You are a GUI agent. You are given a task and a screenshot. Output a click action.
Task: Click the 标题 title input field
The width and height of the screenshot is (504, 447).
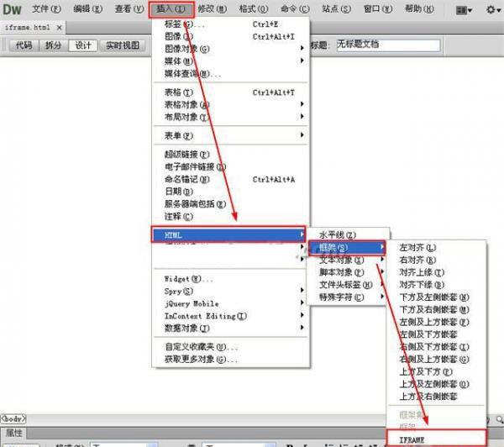[x=388, y=45]
